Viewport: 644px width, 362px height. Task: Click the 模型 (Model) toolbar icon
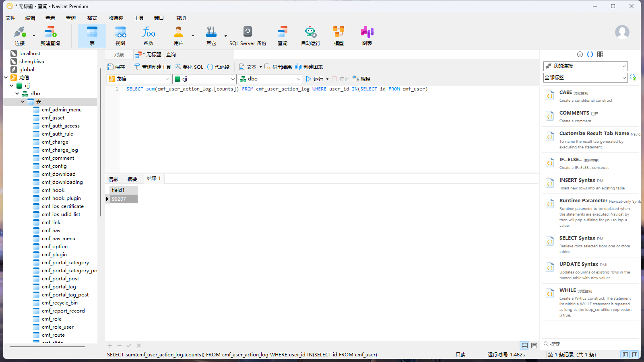(339, 35)
